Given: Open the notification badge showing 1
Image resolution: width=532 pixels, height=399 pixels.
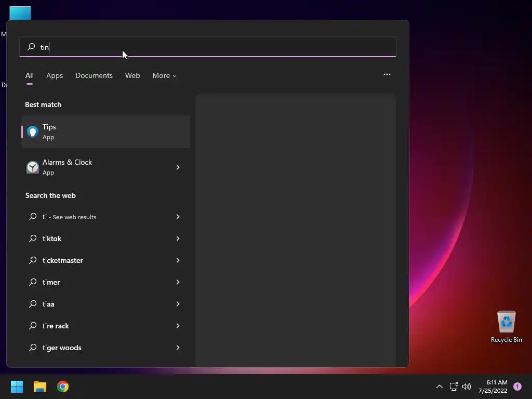Looking at the screenshot, I should tap(517, 387).
